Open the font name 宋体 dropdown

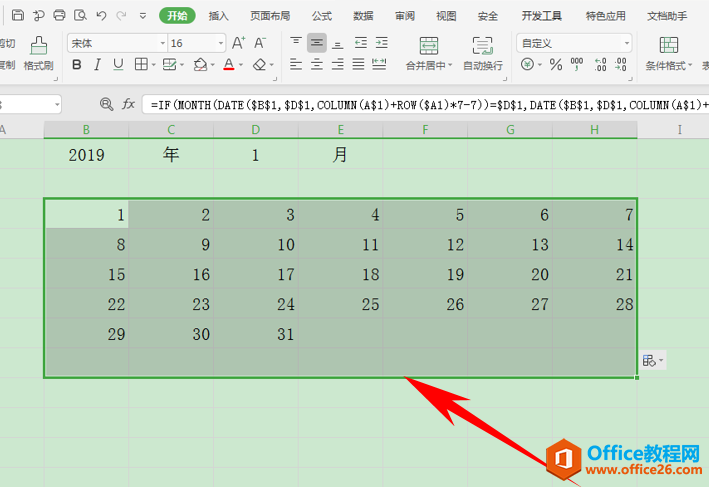click(162, 43)
